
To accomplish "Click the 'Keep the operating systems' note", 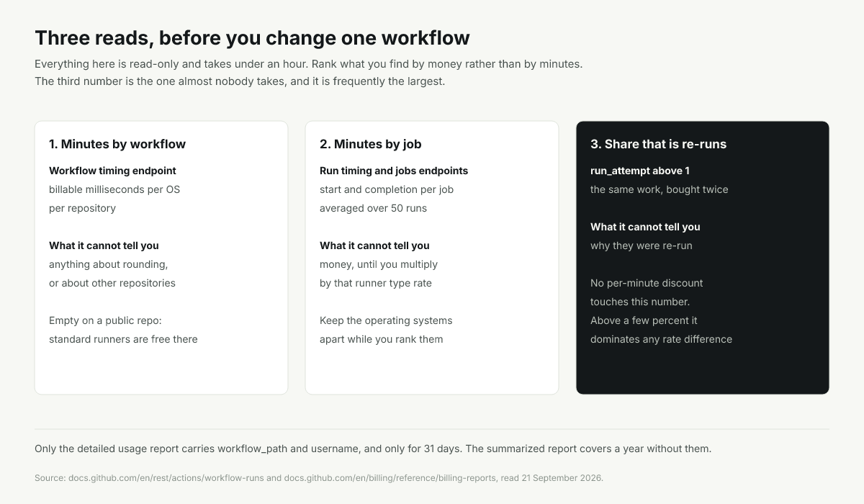I will [386, 320].
